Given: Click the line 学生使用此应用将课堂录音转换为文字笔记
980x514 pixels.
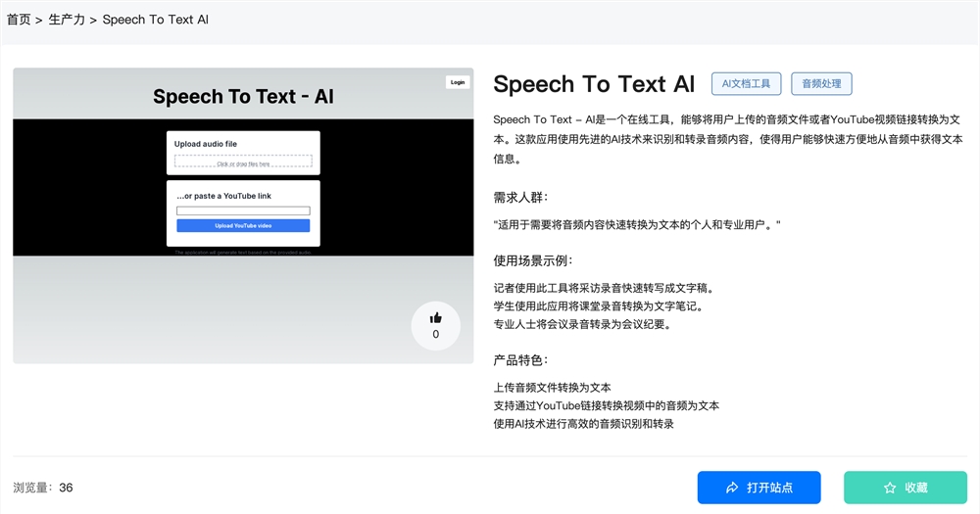Looking at the screenshot, I should coord(599,306).
